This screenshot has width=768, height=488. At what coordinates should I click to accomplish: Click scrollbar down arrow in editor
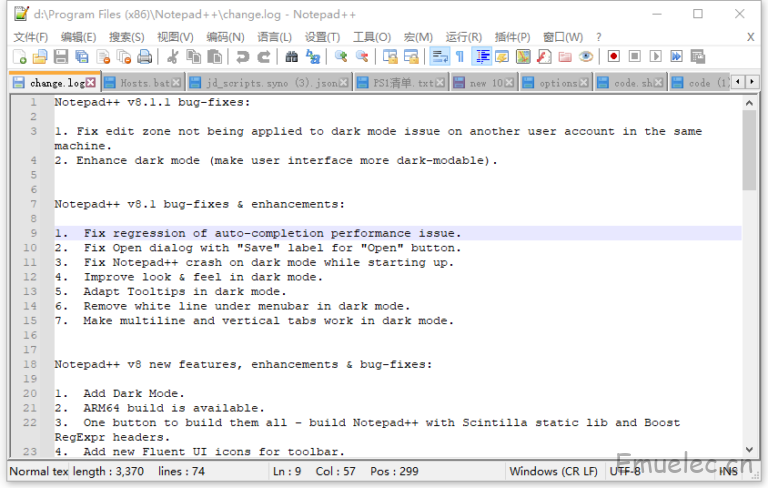(749, 449)
